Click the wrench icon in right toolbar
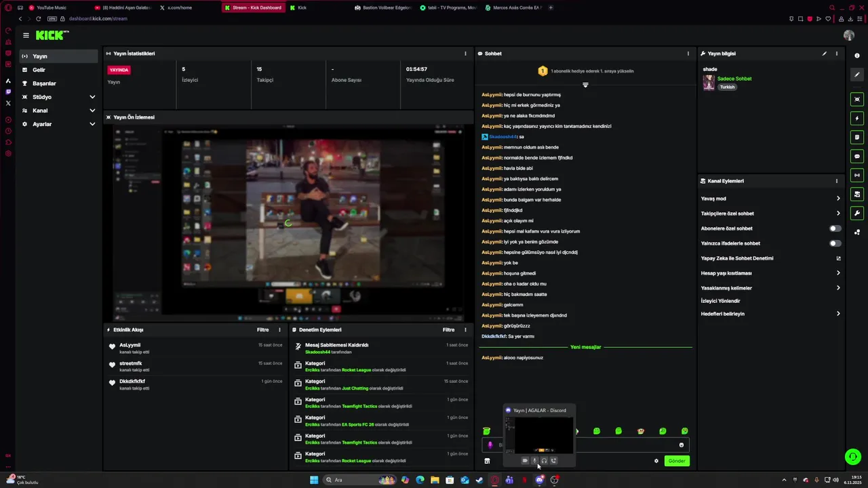This screenshot has height=488, width=868. (857, 213)
